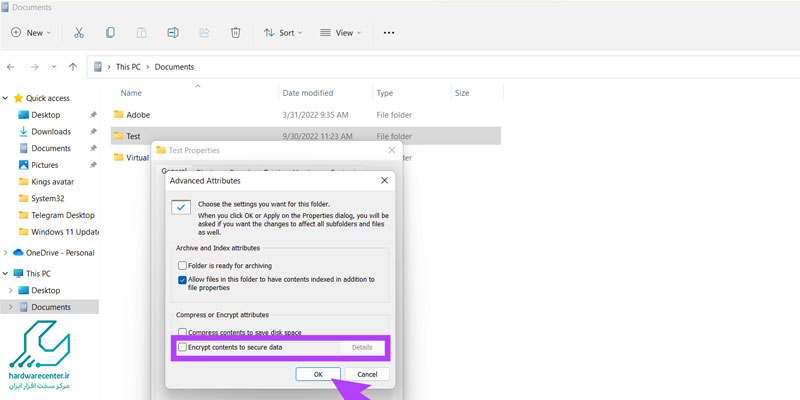
Task: Click the Copy icon in toolbar
Action: pos(110,32)
